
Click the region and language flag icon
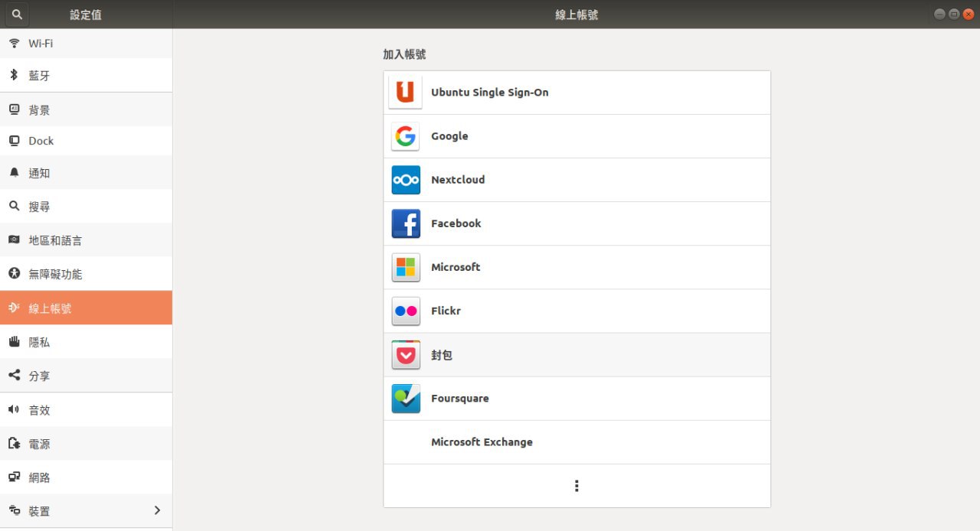14,240
